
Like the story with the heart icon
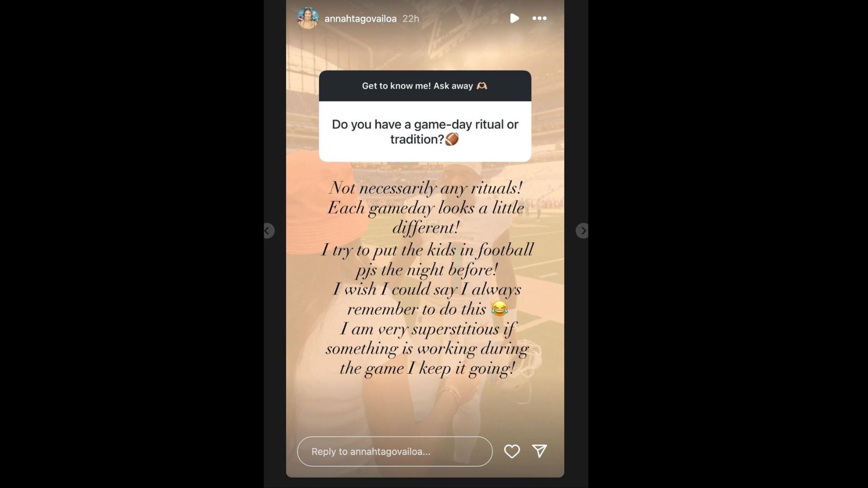pos(512,451)
